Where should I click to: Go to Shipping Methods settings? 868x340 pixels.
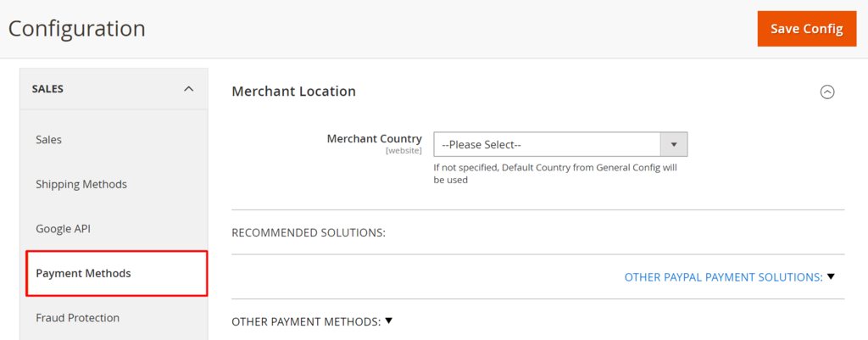(81, 184)
